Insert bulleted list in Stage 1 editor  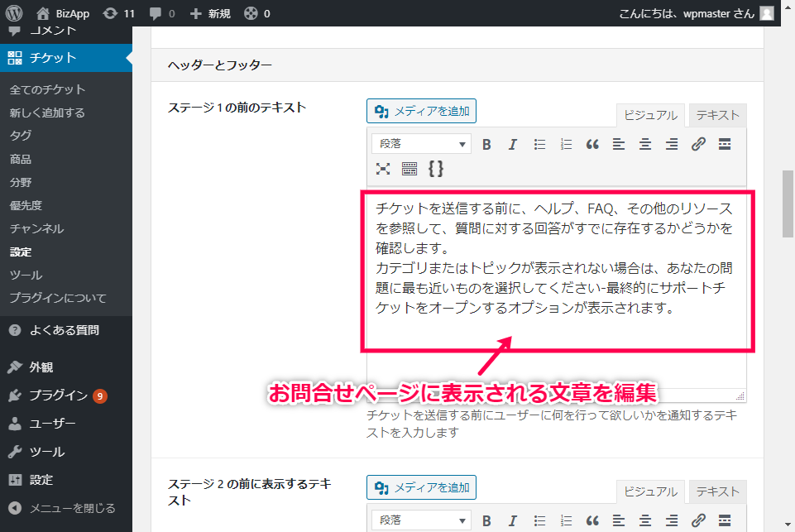(x=539, y=145)
